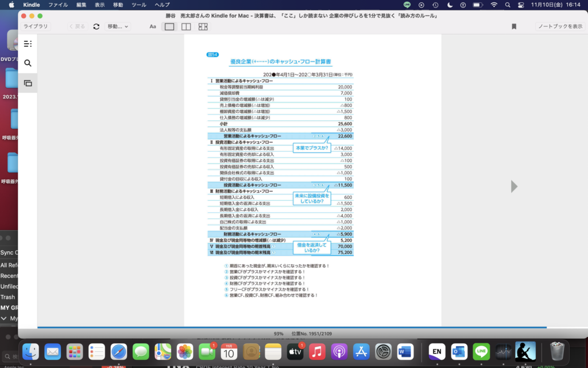Open the ファイル menu
Image resolution: width=588 pixels, height=368 pixels.
click(x=57, y=5)
